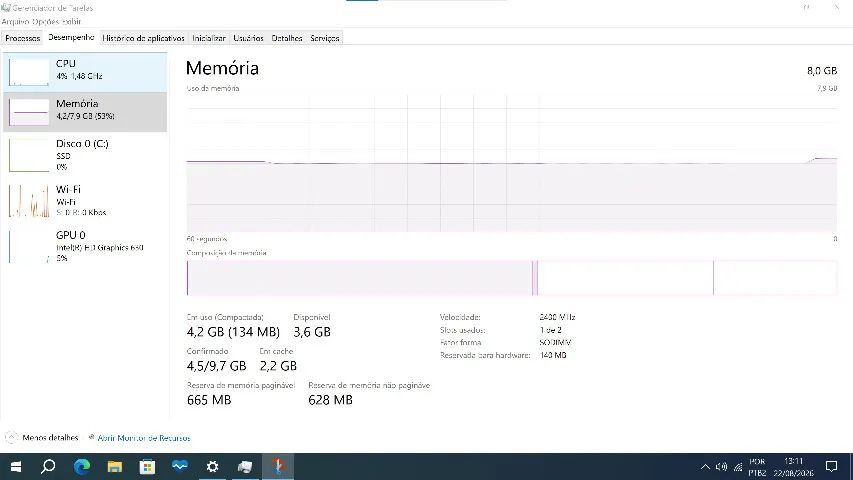The height and width of the screenshot is (480, 853).
Task: Open taskbar Search
Action: [x=48, y=466]
